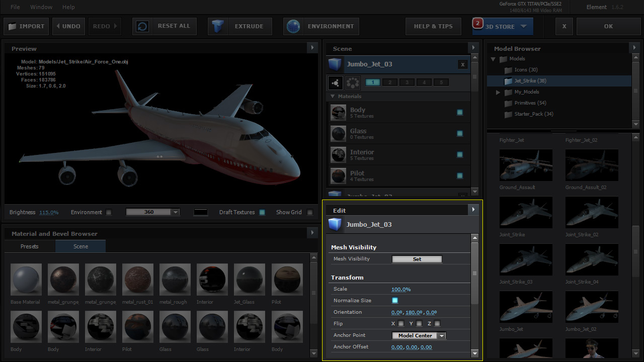
Task: Remove Jumbo_Jet_03 with the X icon
Action: (462, 64)
